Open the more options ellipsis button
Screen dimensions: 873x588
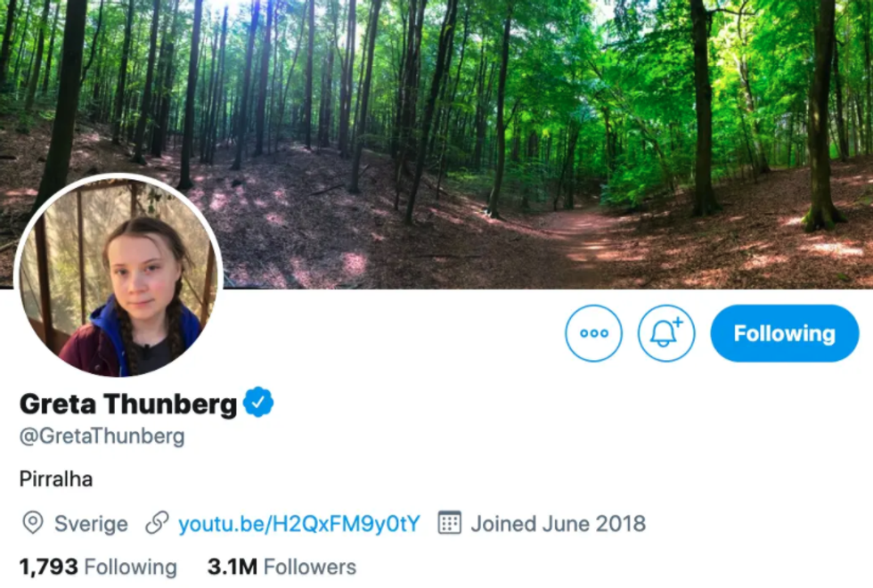(593, 333)
